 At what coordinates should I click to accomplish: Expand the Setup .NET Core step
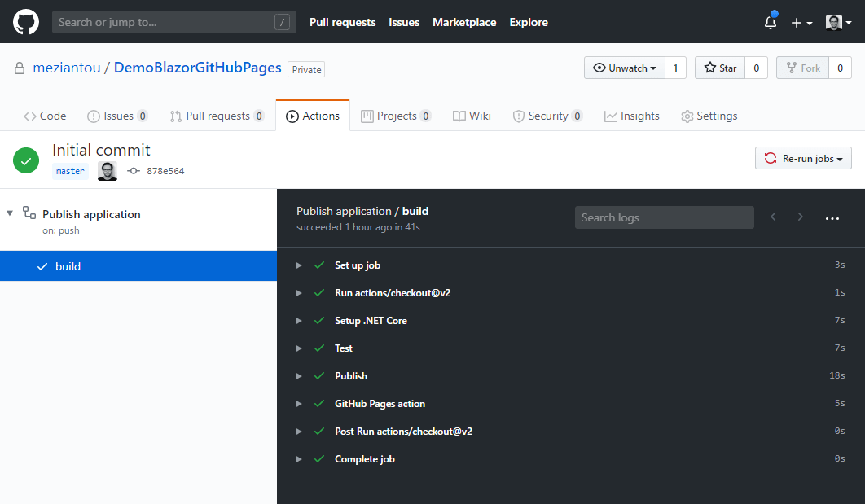pyautogui.click(x=299, y=321)
